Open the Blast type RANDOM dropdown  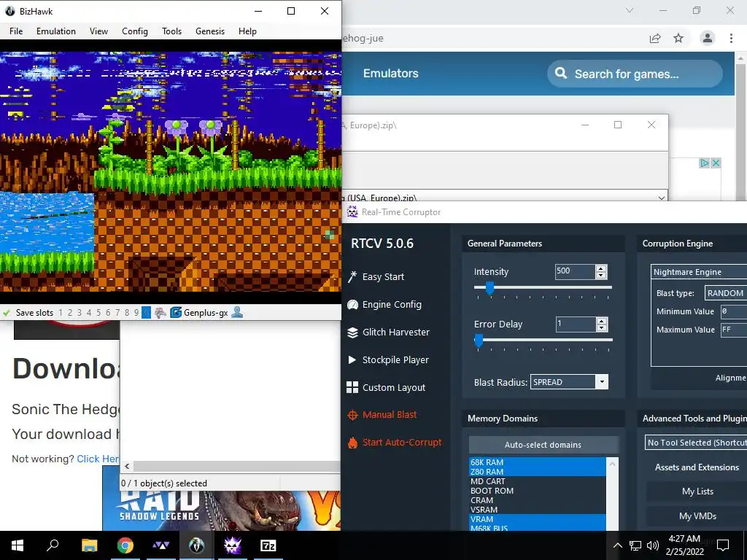pyautogui.click(x=726, y=293)
